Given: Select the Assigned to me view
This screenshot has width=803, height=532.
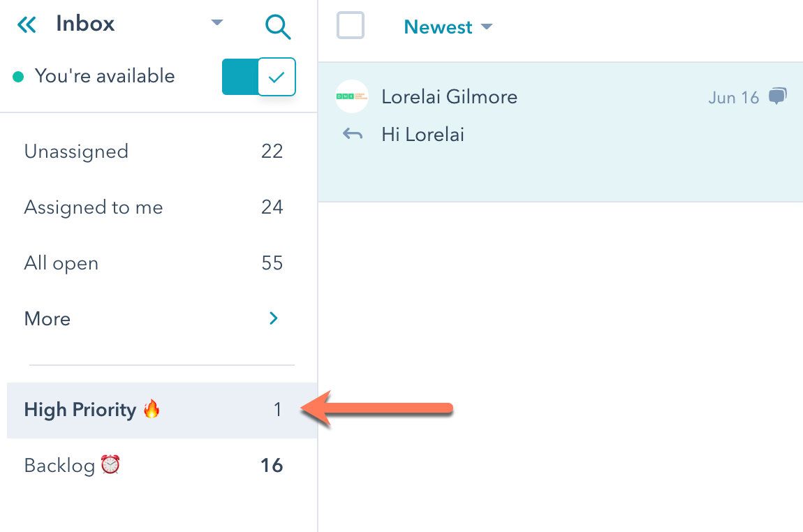Looking at the screenshot, I should [x=94, y=207].
